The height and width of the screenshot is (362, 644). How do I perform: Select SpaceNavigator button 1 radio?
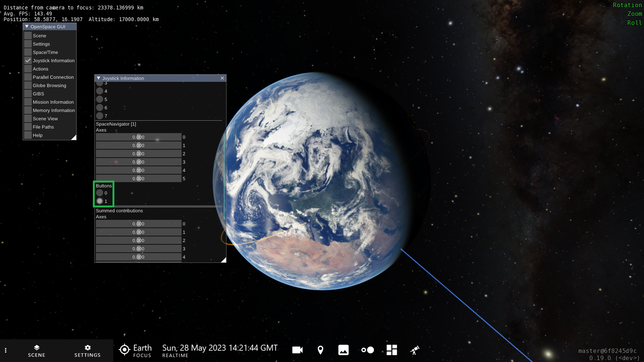(100, 201)
